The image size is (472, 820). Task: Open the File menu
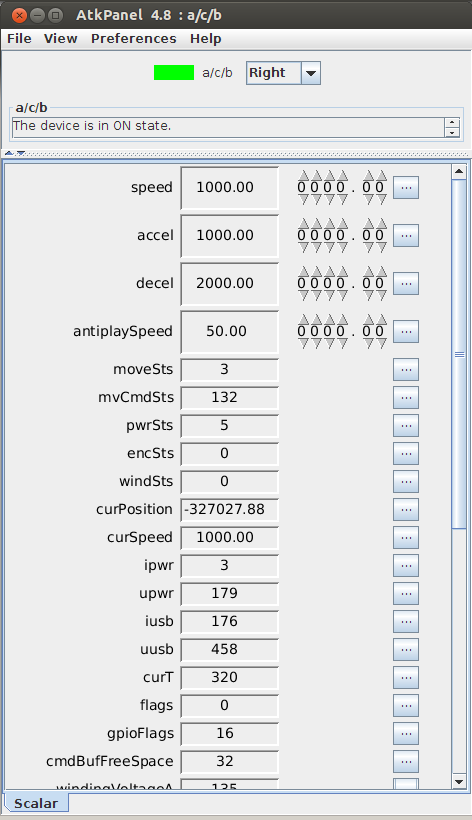19,39
